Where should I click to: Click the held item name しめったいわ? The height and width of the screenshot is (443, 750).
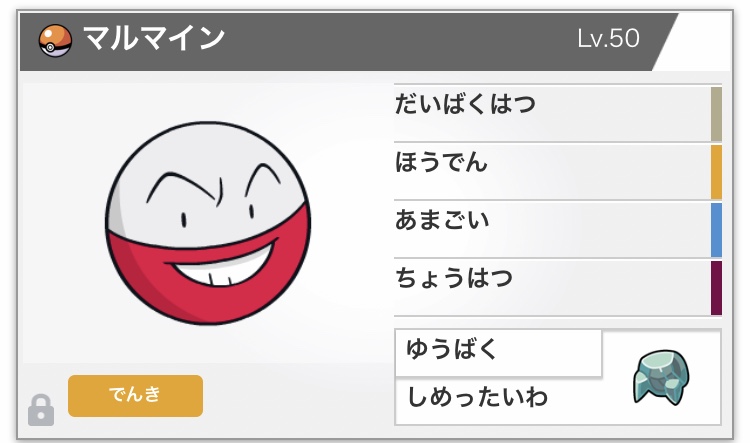(x=477, y=397)
